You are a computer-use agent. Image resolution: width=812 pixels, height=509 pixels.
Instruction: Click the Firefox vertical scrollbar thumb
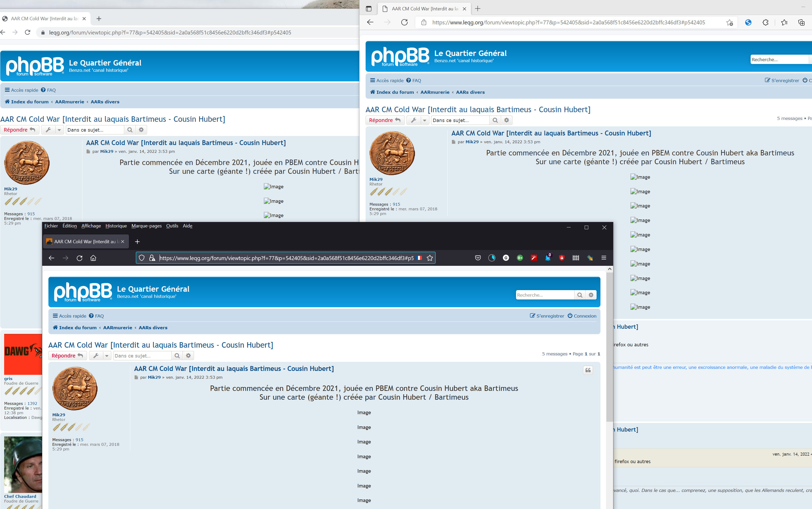click(x=609, y=347)
